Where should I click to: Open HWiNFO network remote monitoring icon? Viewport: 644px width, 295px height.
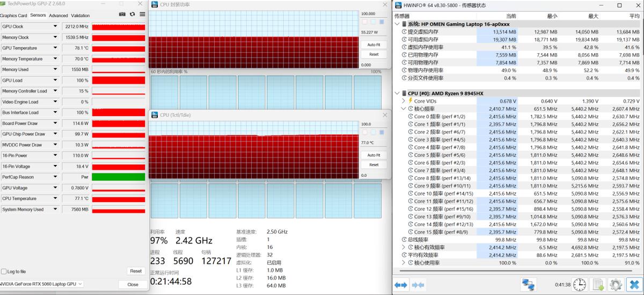tap(529, 284)
